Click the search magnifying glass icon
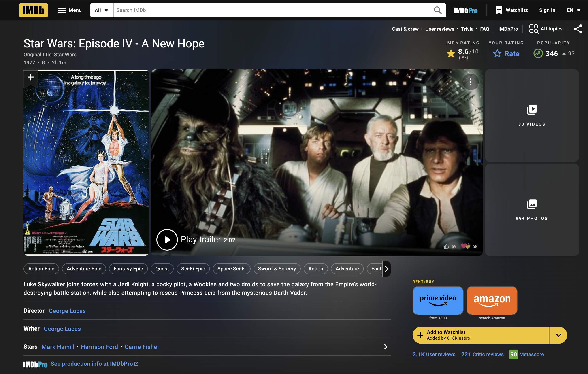Image resolution: width=588 pixels, height=374 pixels. pos(437,10)
